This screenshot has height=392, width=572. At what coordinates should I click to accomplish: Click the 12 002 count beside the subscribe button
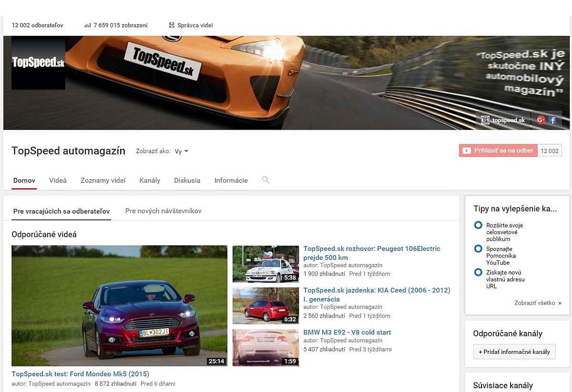[x=550, y=151]
